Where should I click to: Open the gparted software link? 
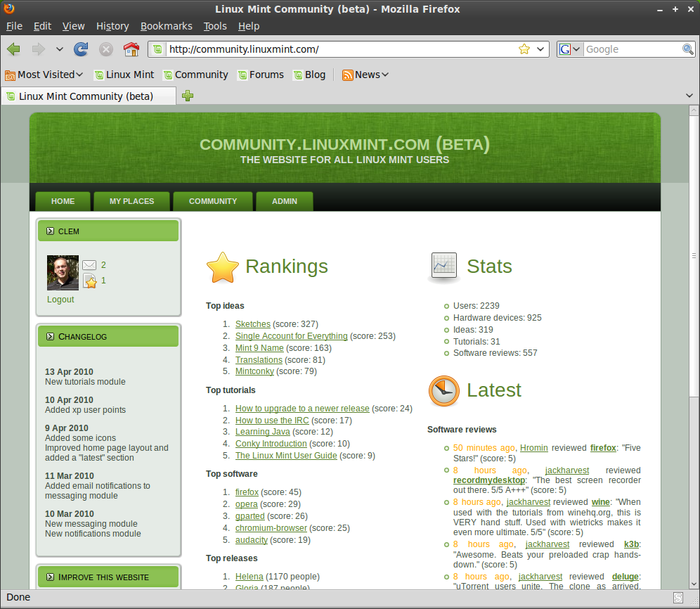[x=250, y=516]
